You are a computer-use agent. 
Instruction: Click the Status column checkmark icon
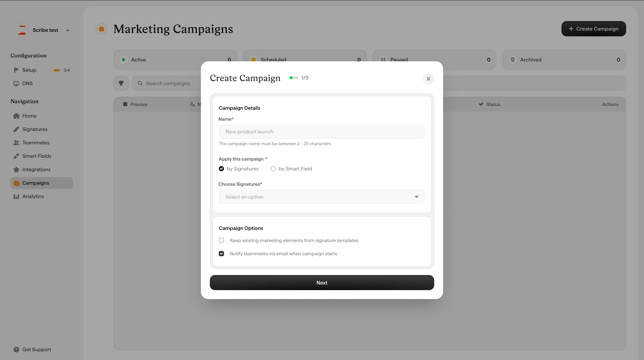(481, 104)
